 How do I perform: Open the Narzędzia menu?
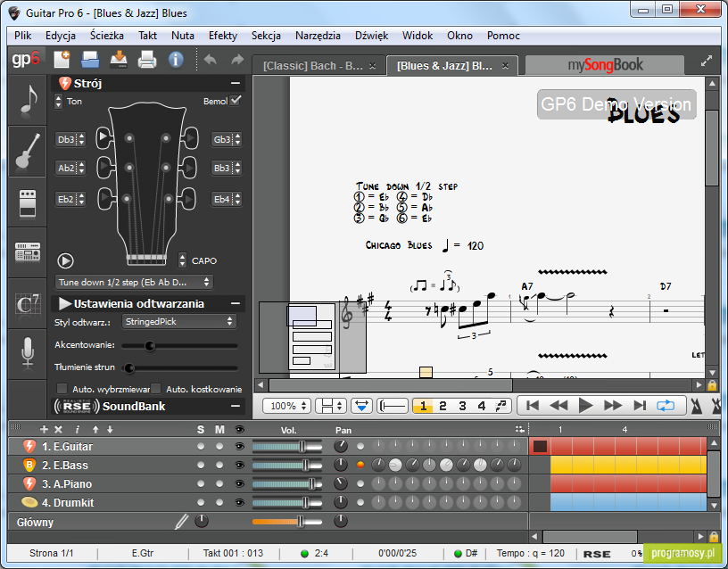point(318,36)
